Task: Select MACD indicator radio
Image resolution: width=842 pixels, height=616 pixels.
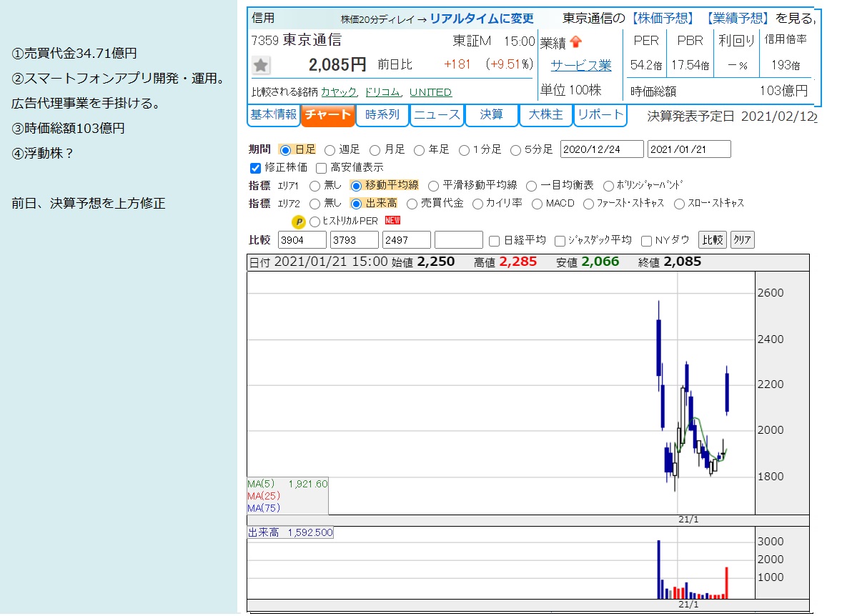Action: 537,204
